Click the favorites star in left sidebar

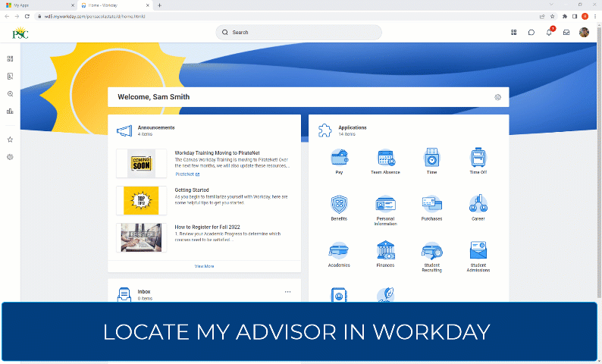(x=10, y=140)
